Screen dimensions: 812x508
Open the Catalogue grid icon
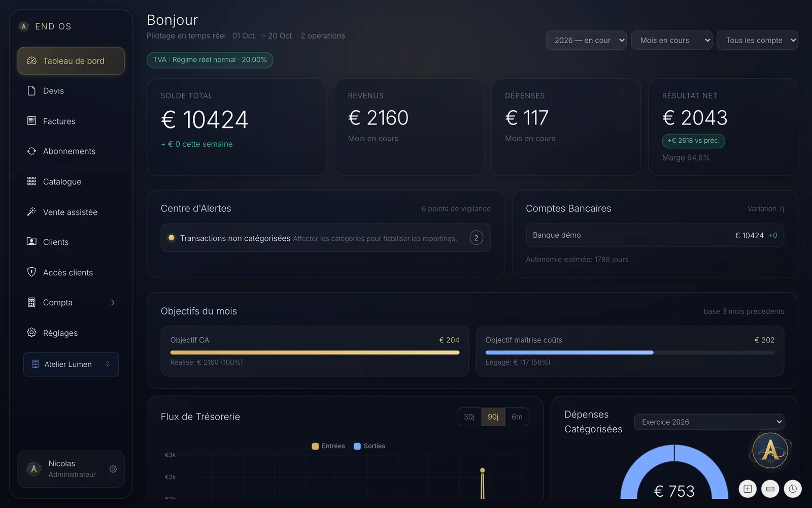[x=31, y=181]
